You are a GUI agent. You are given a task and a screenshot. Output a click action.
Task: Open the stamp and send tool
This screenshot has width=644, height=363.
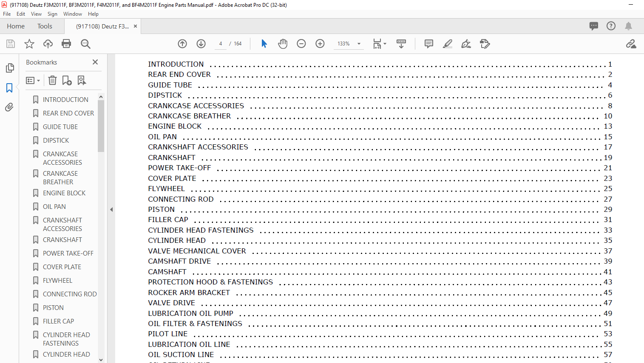[485, 44]
